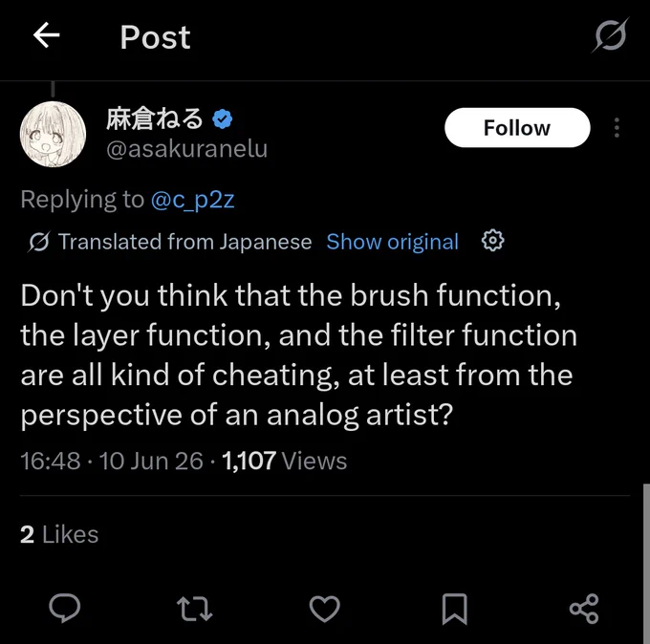The image size is (650, 644).
Task: Open the @asakuranelu handle
Action: tap(187, 149)
